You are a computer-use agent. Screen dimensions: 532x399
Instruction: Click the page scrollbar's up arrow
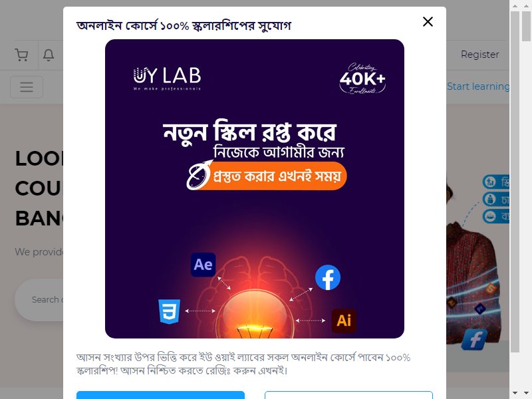pos(515,5)
